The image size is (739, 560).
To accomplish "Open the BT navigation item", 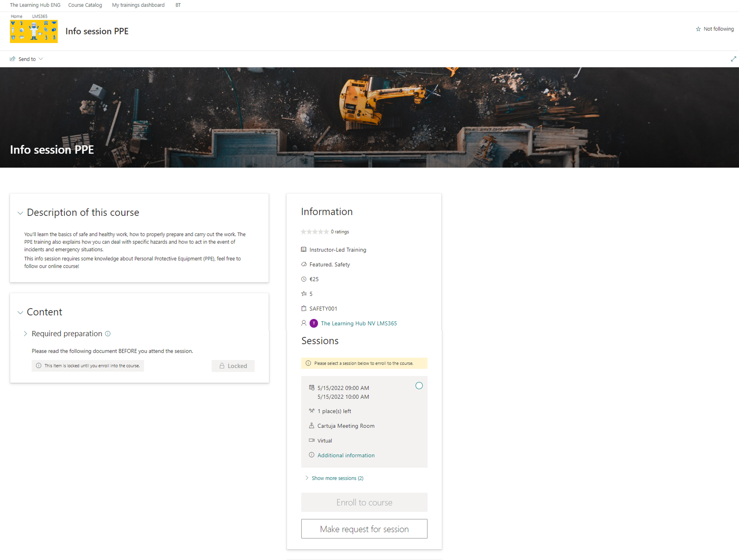I will pos(178,5).
